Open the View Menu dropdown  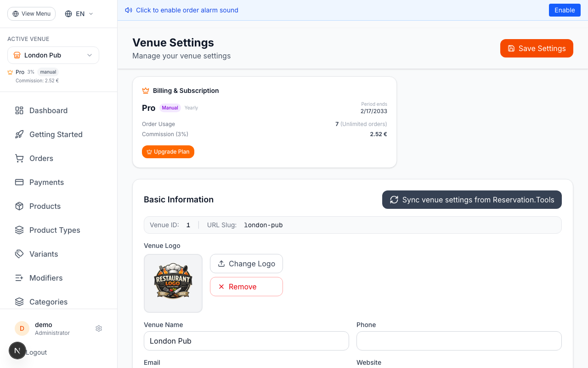[x=31, y=14]
